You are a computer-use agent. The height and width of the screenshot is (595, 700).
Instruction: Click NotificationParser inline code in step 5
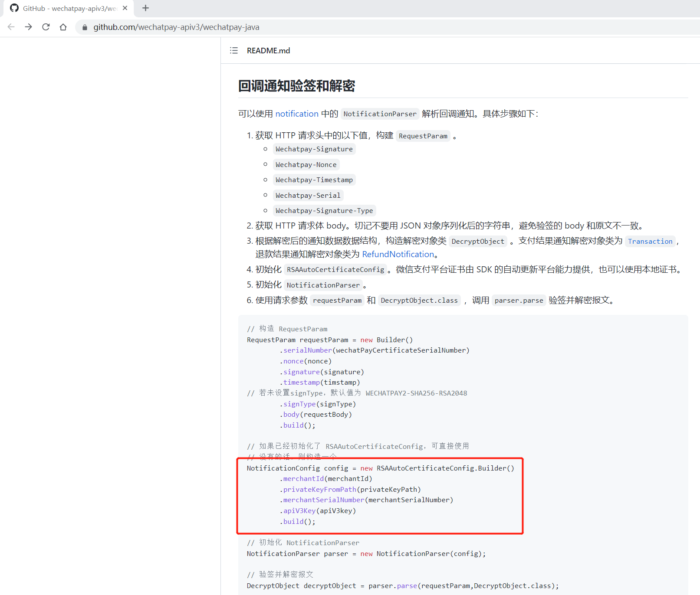[x=323, y=285]
